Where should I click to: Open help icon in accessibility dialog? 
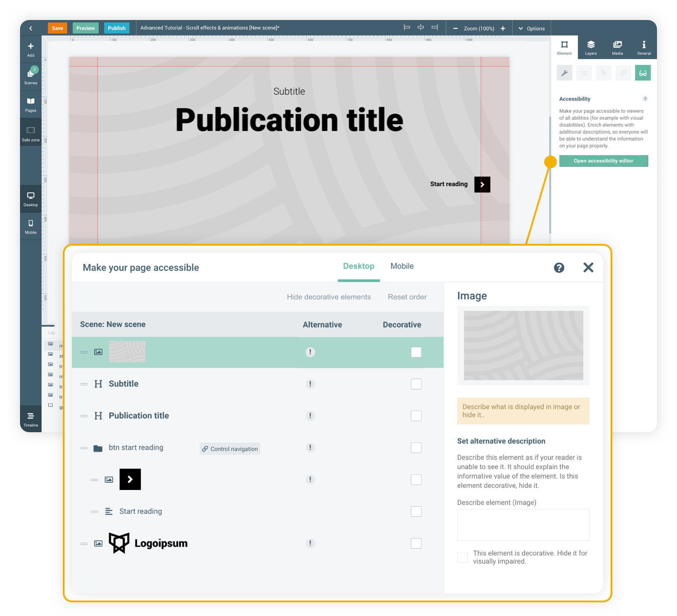pyautogui.click(x=559, y=268)
